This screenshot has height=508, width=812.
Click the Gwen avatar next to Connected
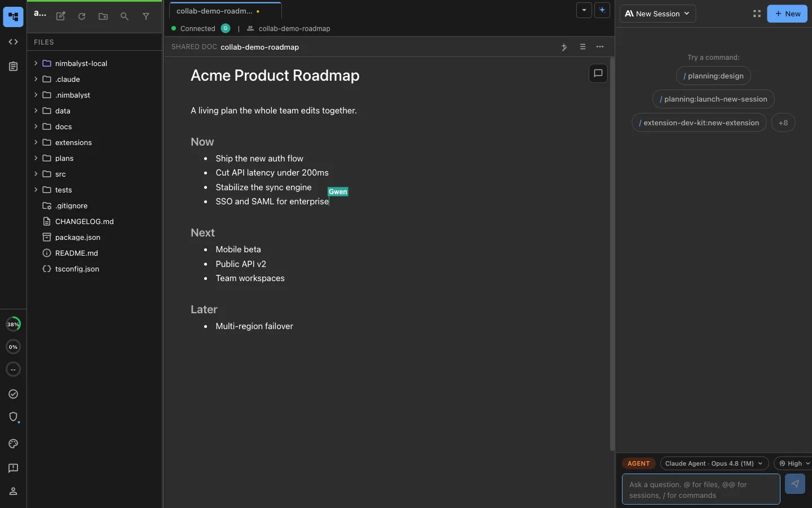tap(226, 28)
